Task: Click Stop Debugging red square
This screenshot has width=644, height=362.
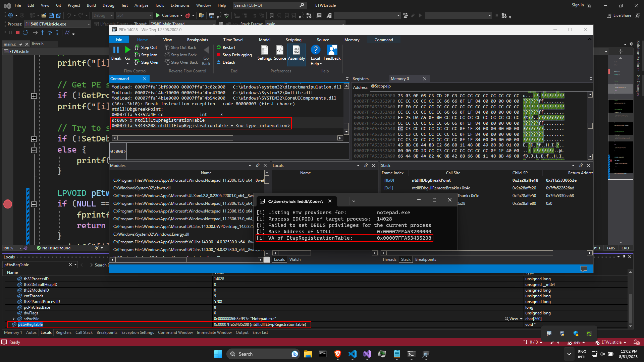Action: click(x=219, y=55)
